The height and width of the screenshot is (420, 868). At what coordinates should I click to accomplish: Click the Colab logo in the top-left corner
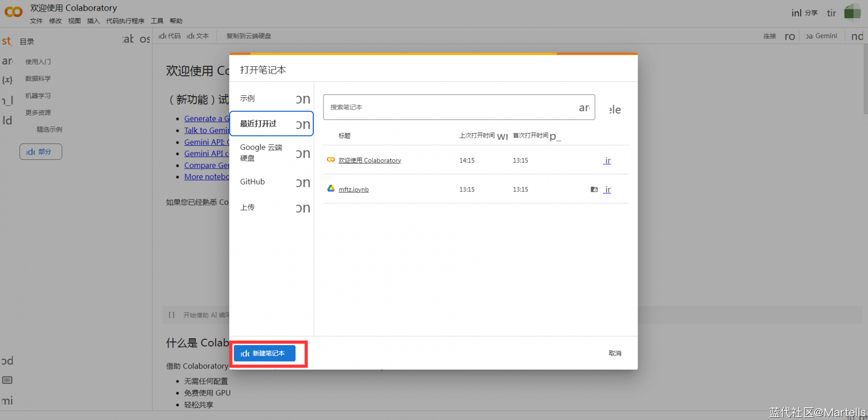pyautogui.click(x=14, y=12)
